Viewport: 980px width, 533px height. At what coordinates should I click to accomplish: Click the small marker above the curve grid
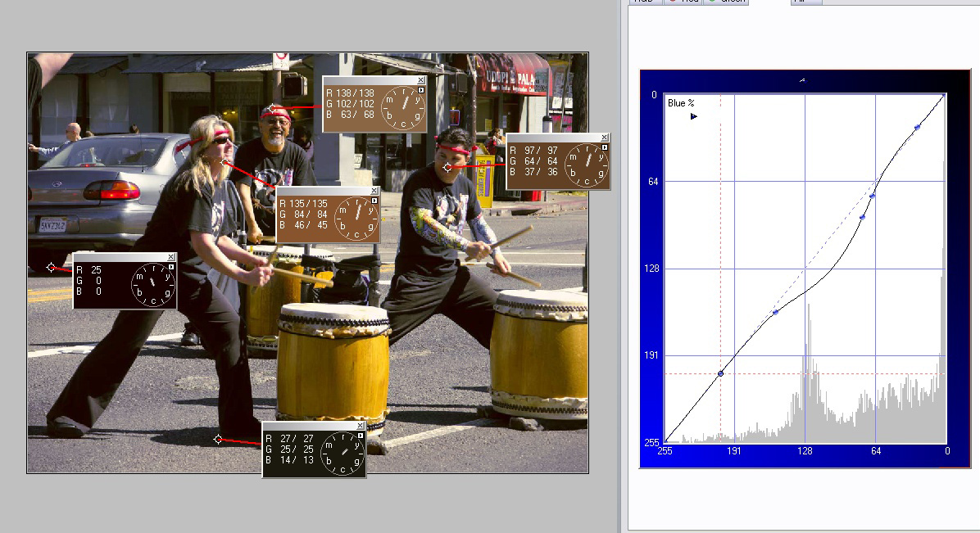coord(802,80)
